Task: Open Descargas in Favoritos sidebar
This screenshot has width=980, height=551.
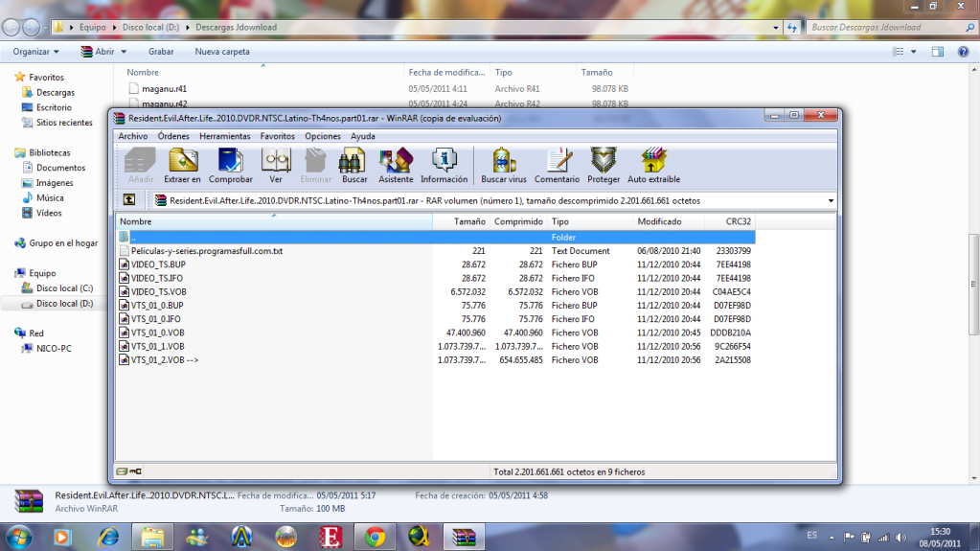Action: tap(55, 93)
